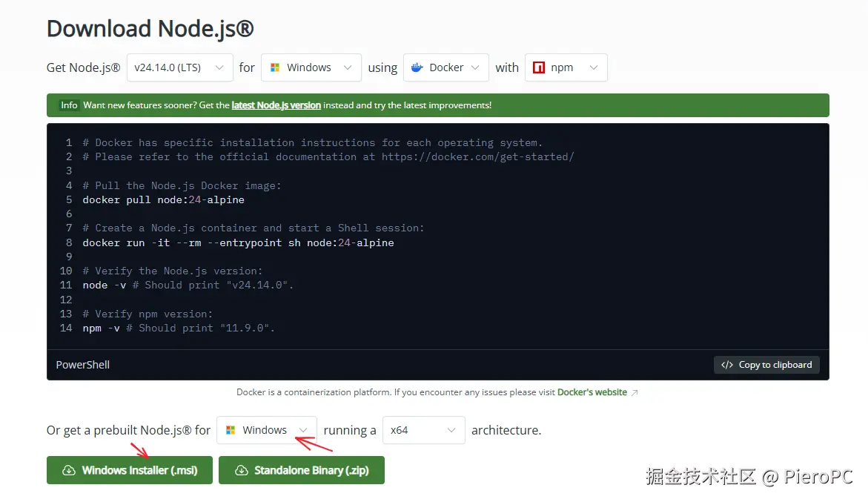This screenshot has height=502, width=868.
Task: Click the docker.com/get-started URL comment line
Action: 328,156
